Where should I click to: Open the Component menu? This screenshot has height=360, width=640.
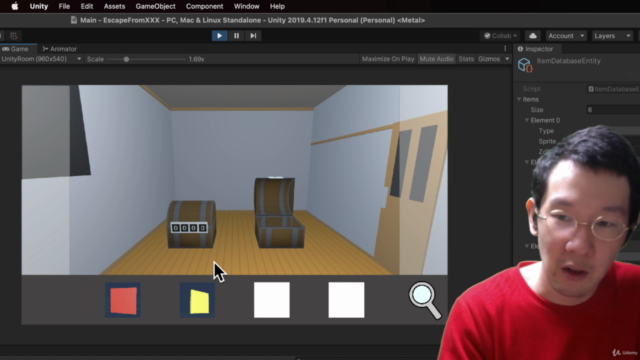tap(204, 6)
